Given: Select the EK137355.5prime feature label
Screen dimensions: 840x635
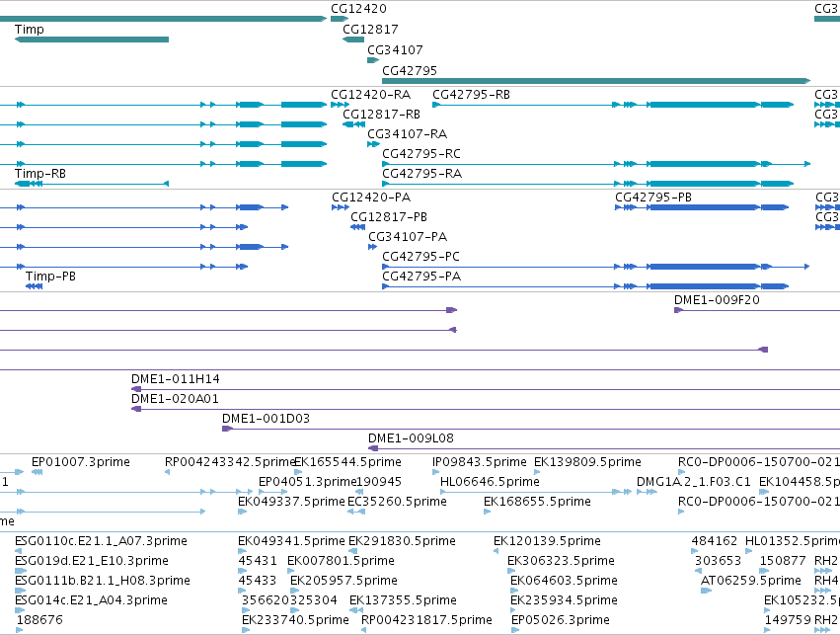Looking at the screenshot, I should 403,600.
